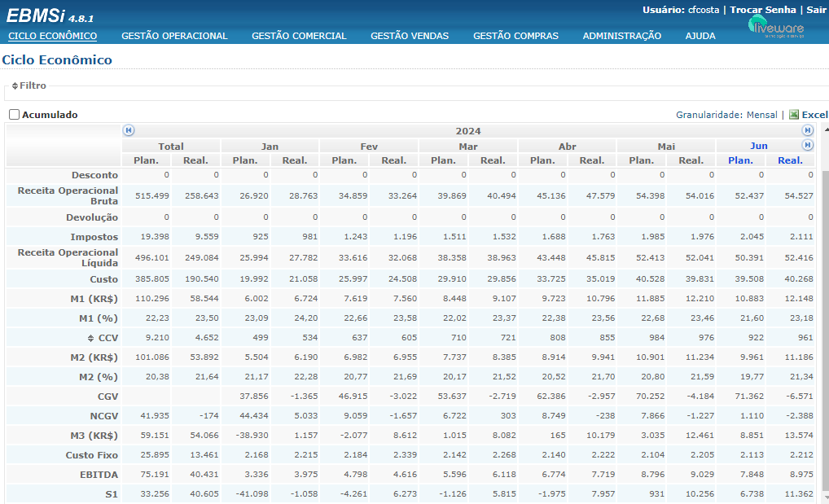
Task: Enable the Acumulado checkbox
Action: point(15,115)
